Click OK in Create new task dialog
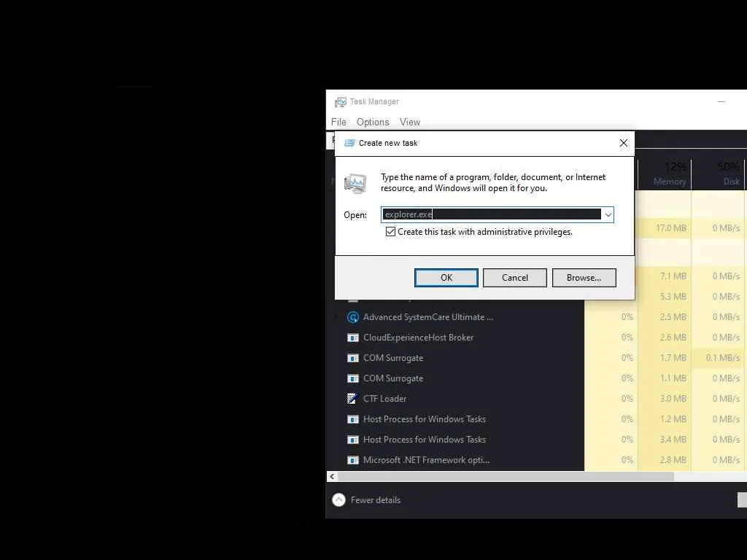This screenshot has width=747, height=560. (446, 278)
